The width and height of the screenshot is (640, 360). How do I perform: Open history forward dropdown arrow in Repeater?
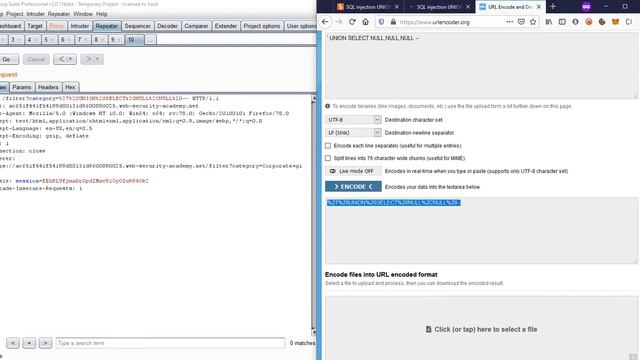[97, 59]
